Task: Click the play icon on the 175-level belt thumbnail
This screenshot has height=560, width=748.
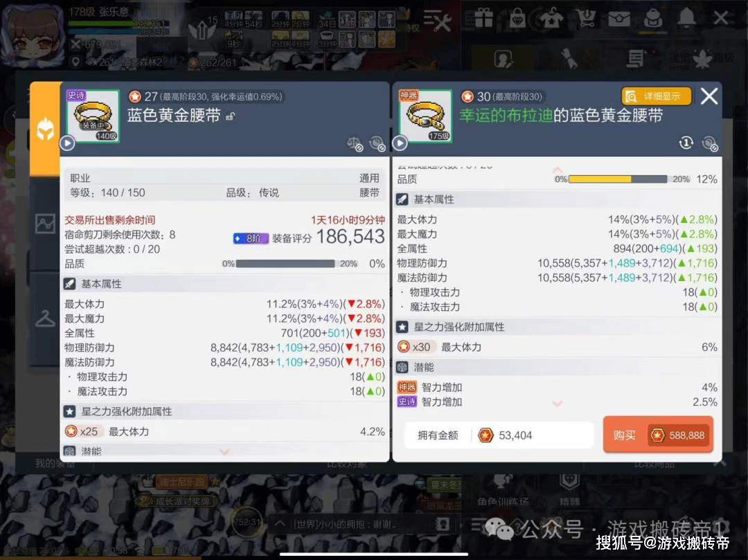Action: [400, 143]
